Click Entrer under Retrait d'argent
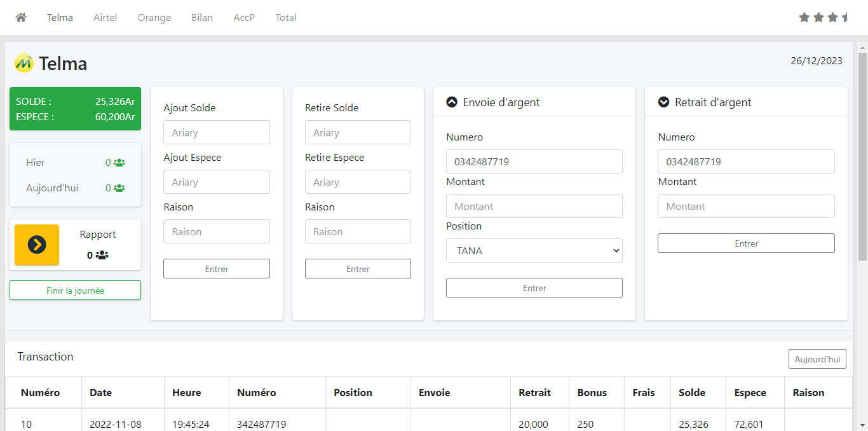Screen dimensions: 868x431 pos(745,243)
